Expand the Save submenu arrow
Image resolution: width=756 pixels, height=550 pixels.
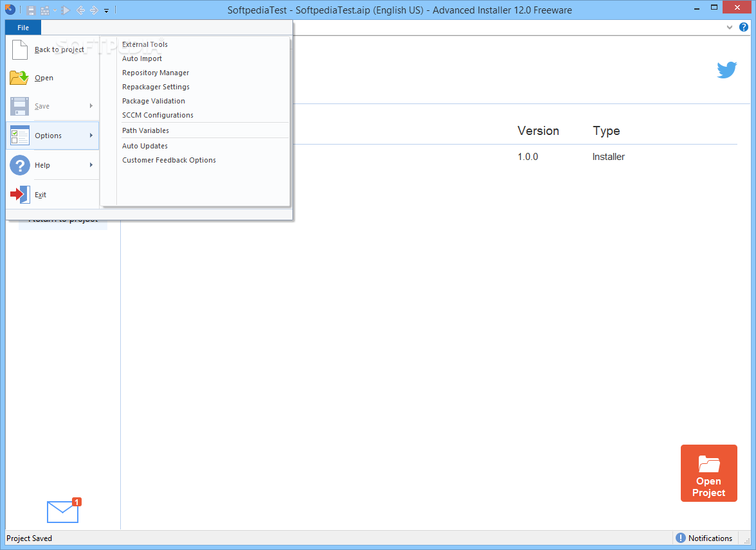point(91,106)
